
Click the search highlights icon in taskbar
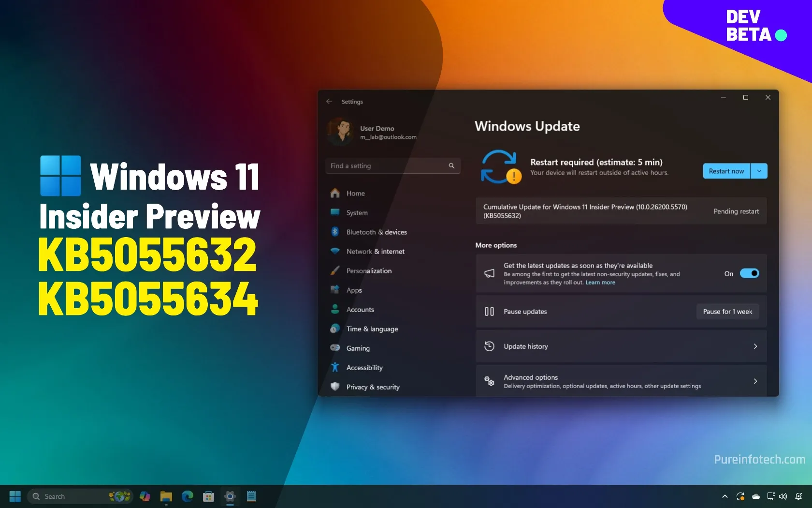119,496
